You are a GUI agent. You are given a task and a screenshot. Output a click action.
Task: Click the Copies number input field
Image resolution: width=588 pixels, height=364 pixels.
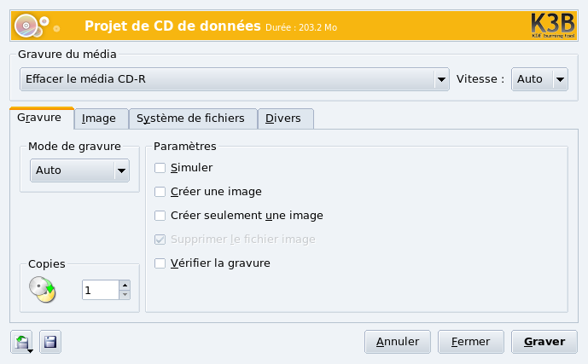tap(100, 290)
